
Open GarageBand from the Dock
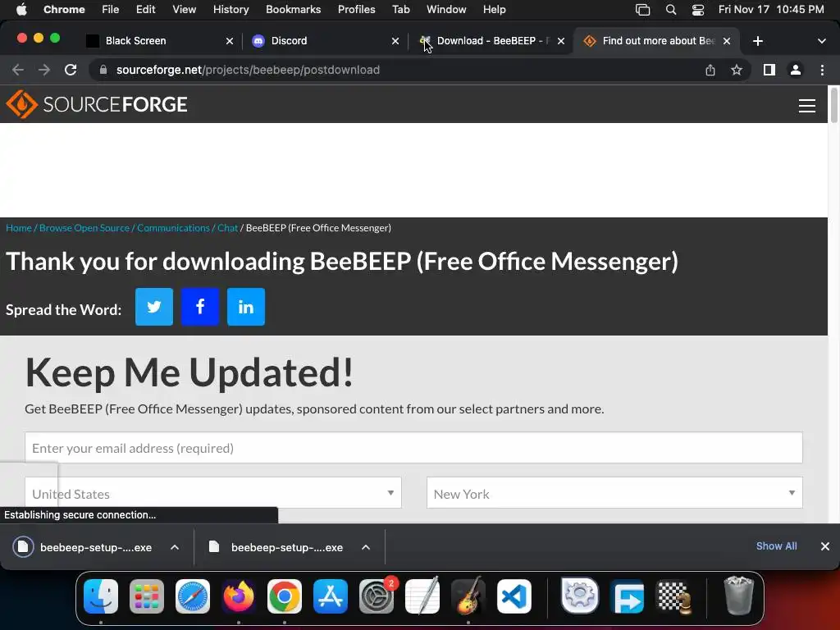[x=468, y=596]
